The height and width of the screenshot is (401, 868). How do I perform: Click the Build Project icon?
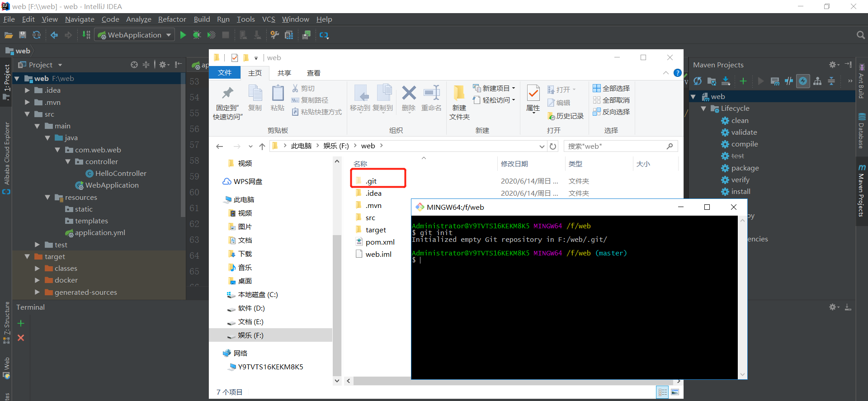(86, 35)
